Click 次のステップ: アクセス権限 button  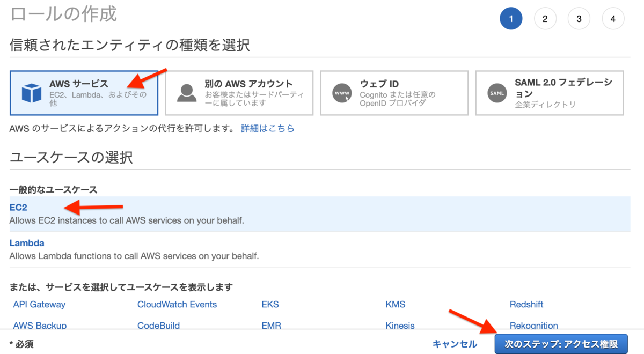pos(561,344)
